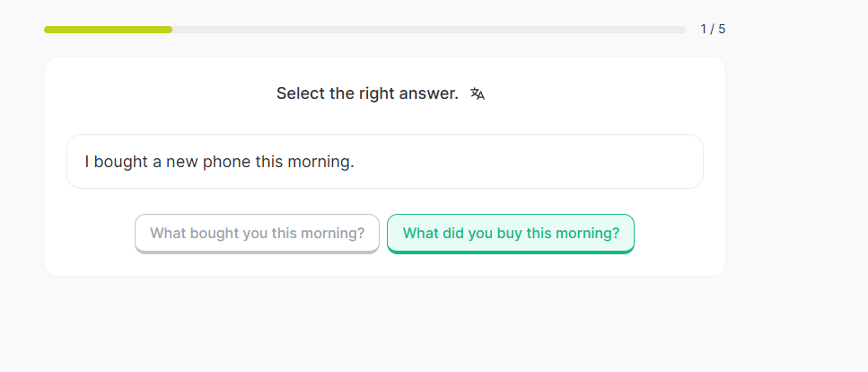
Task: Click the number "5" in the counter
Action: [722, 29]
